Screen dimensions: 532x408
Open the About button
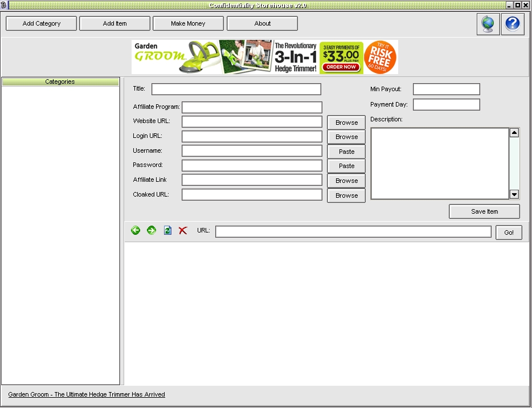pyautogui.click(x=262, y=23)
